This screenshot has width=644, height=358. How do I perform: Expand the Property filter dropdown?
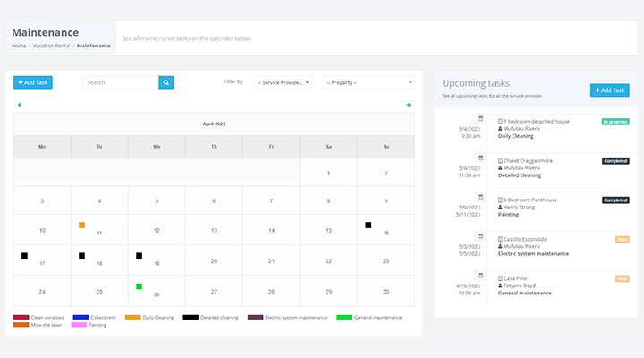369,82
